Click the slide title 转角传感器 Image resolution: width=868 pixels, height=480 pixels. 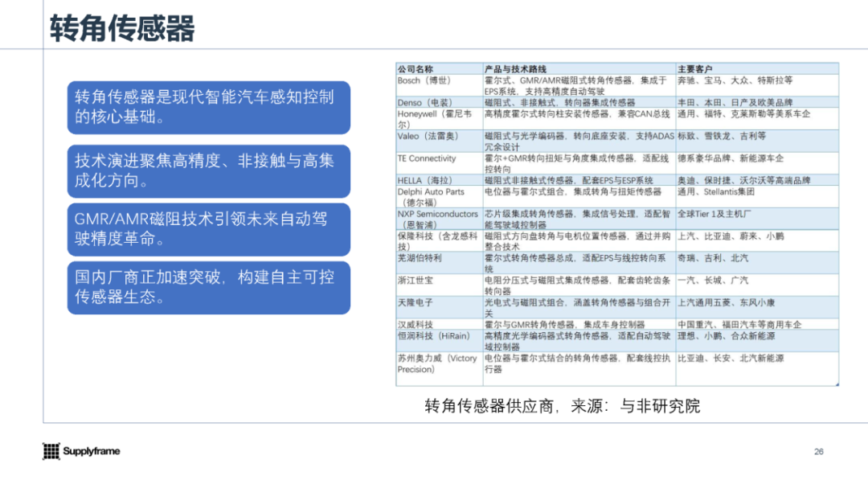pos(122,29)
